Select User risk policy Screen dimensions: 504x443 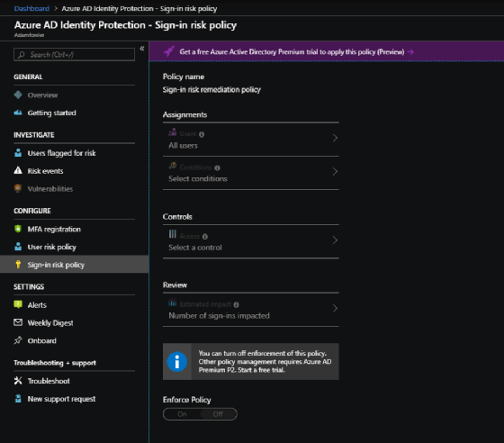click(74, 247)
